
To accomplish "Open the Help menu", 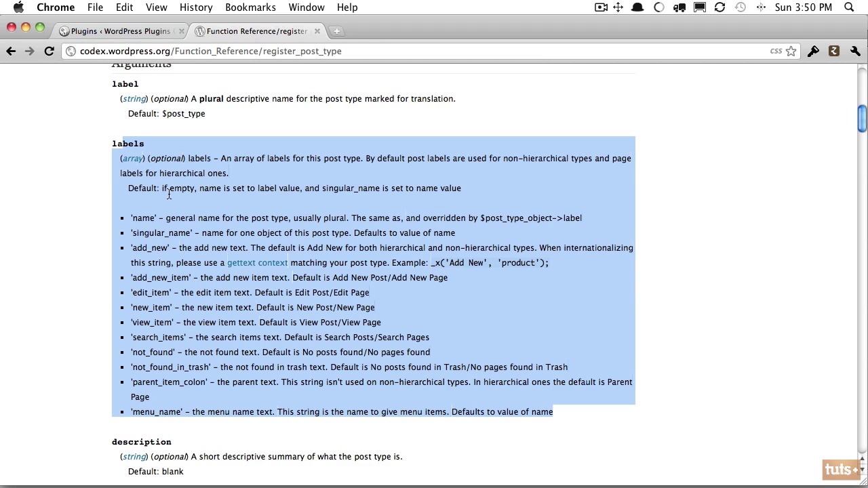I will pos(347,7).
